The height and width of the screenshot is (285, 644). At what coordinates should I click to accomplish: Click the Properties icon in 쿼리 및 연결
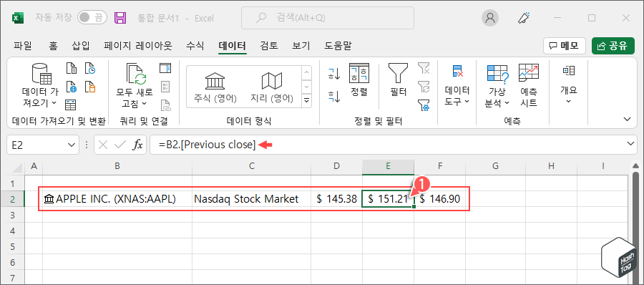165,87
